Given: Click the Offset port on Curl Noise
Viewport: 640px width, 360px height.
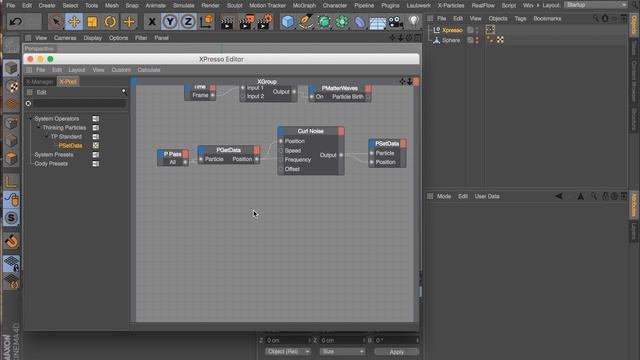Looking at the screenshot, I should (x=281, y=169).
